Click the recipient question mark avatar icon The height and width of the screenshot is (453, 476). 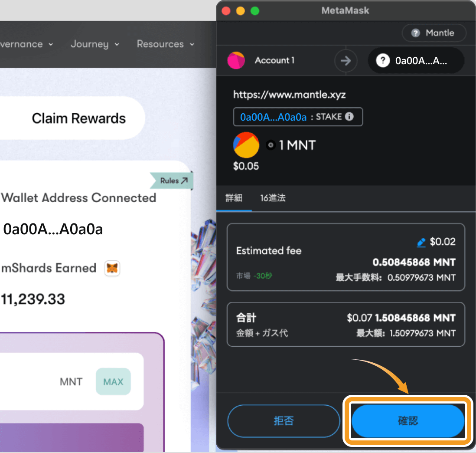(x=383, y=61)
